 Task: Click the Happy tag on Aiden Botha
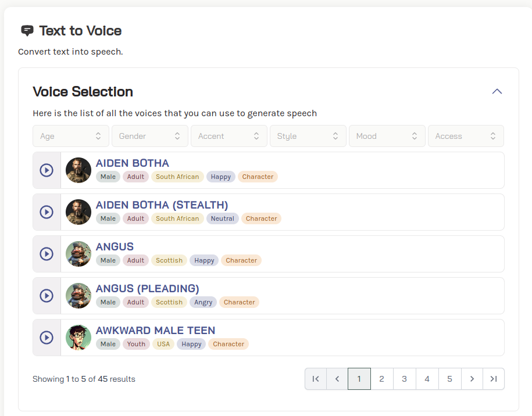[220, 177]
